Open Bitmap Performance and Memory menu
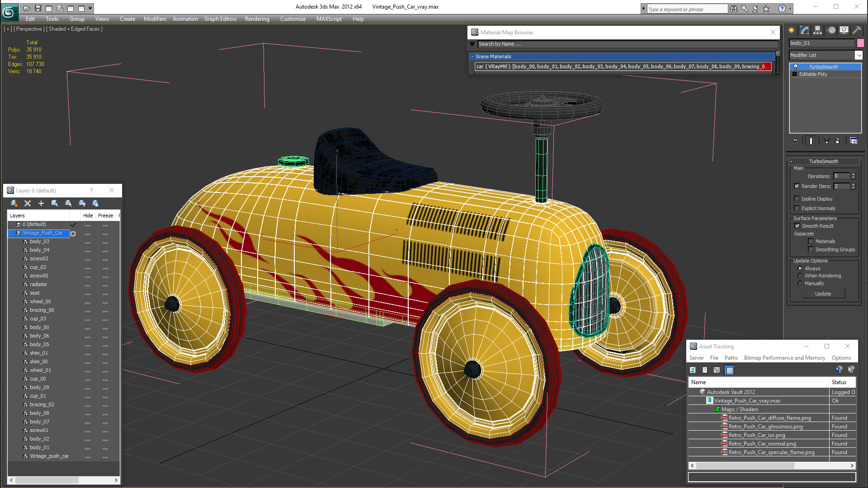 click(x=784, y=358)
